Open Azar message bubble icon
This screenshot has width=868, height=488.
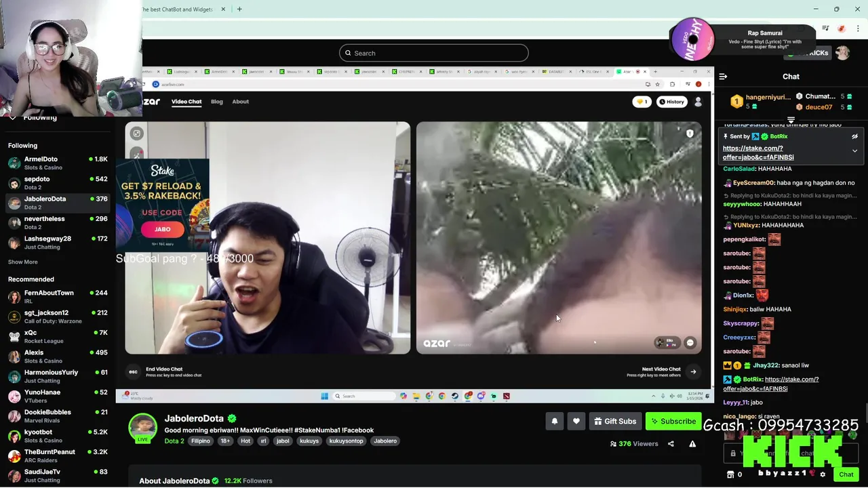pos(690,342)
